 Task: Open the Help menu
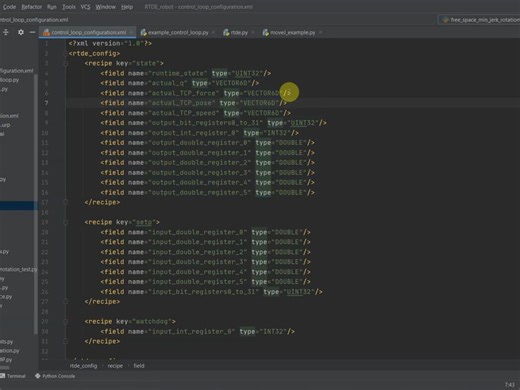pos(127,7)
